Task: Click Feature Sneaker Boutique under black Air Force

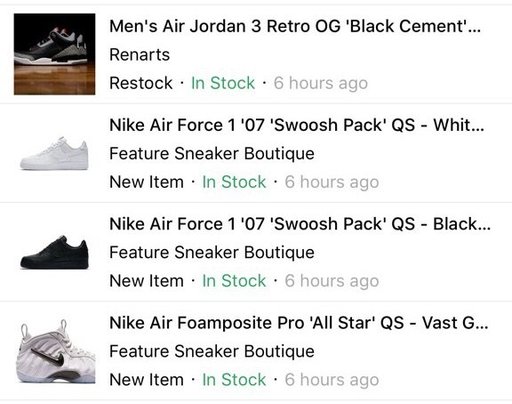Action: click(212, 252)
